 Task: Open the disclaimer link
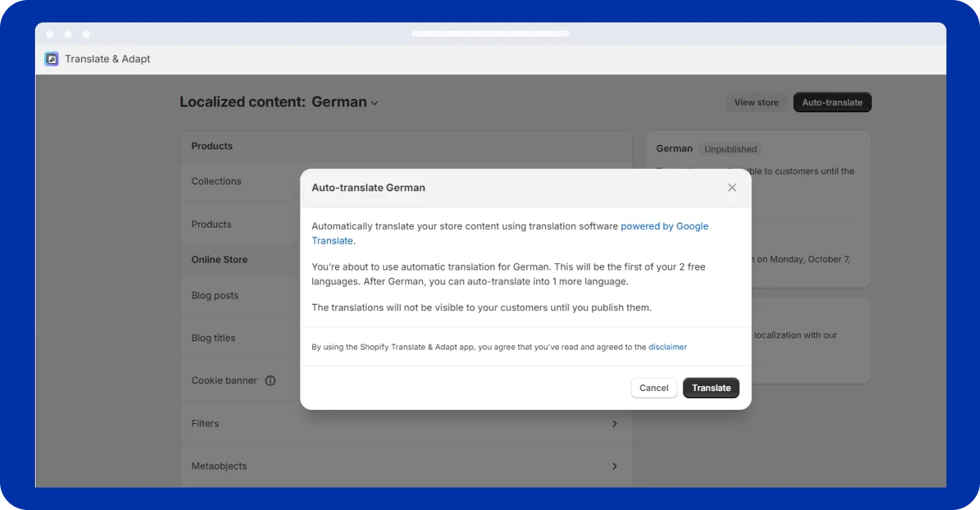pos(667,347)
